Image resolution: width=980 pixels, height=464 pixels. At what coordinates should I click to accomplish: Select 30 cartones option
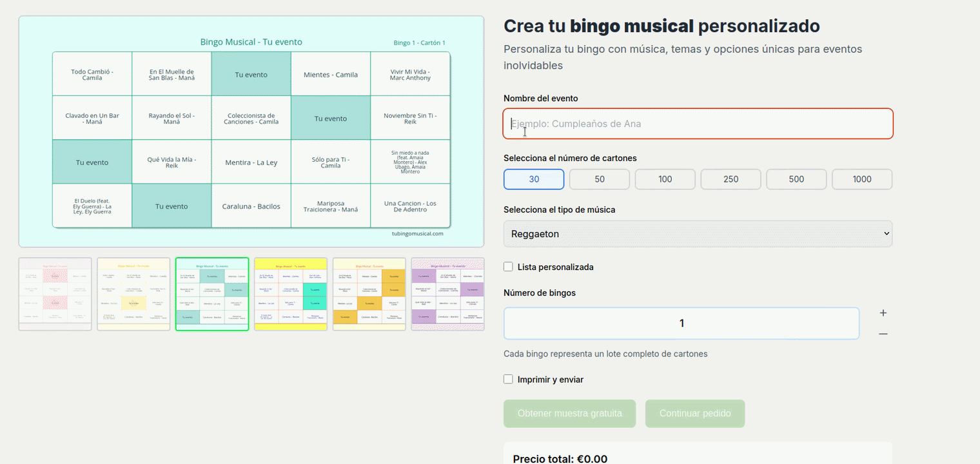[534, 179]
